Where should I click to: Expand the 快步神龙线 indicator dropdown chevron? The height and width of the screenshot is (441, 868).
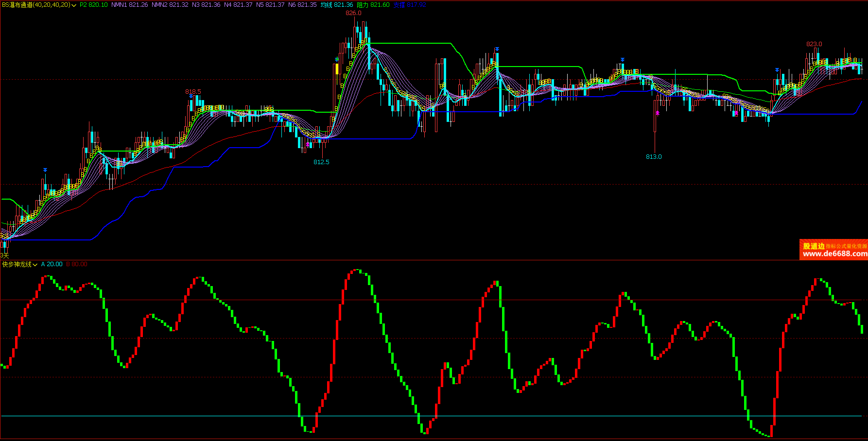click(35, 265)
